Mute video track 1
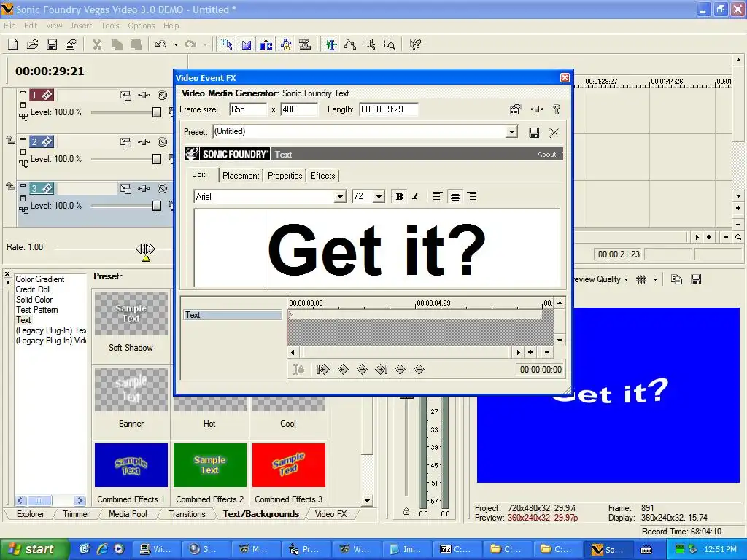747x560 pixels. click(163, 96)
